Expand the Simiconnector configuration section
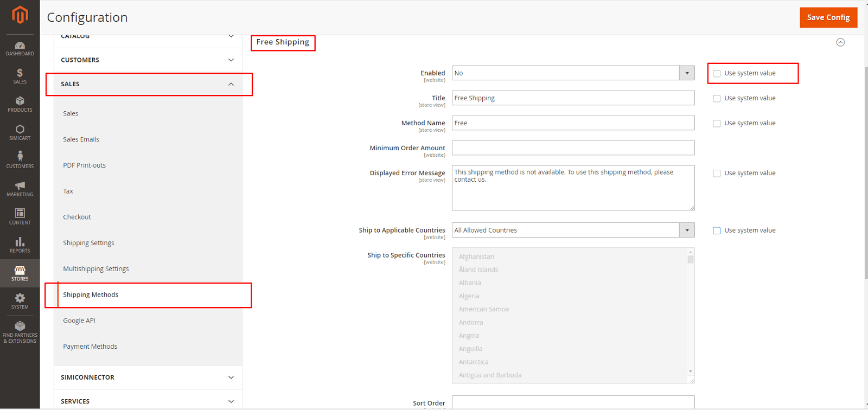The height and width of the screenshot is (410, 868). (148, 377)
